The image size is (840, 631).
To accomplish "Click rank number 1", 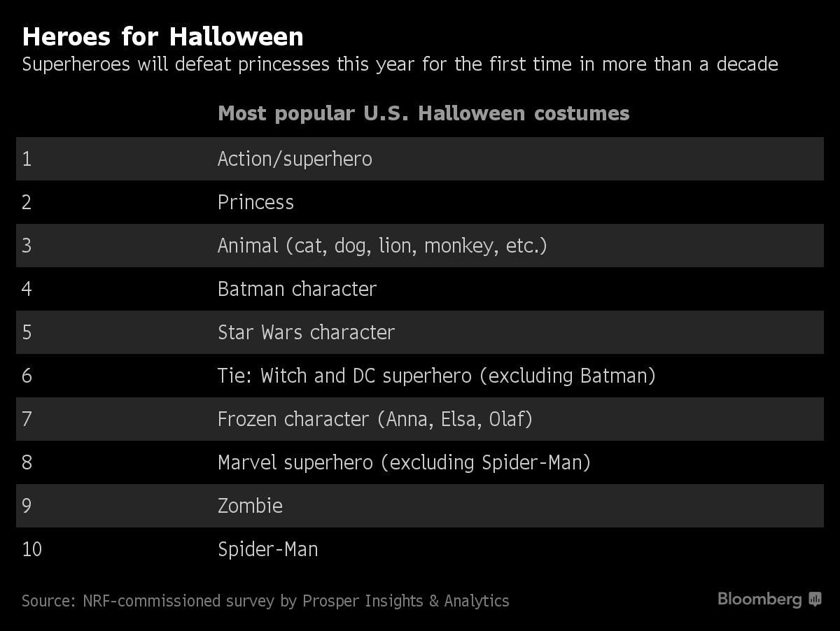I will point(27,159).
